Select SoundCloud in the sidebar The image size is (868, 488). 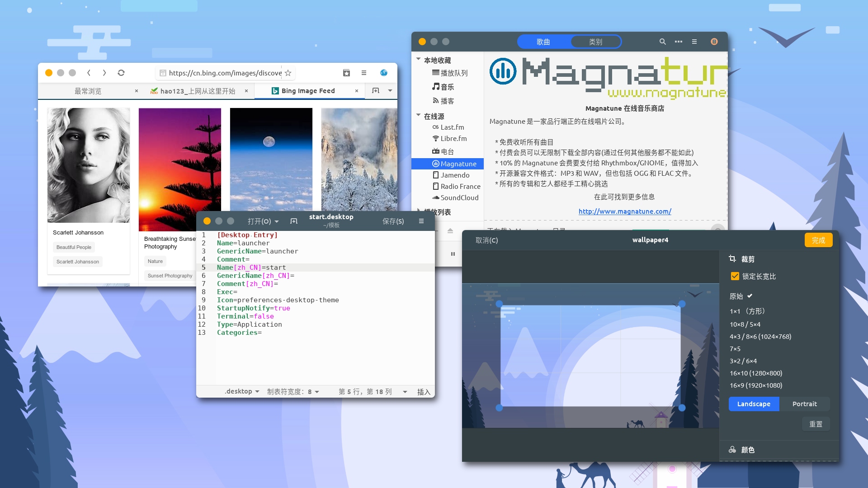point(448,198)
